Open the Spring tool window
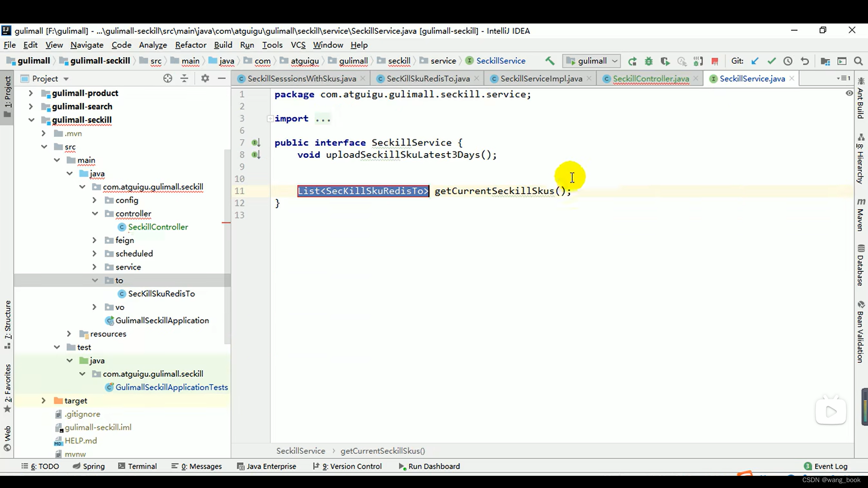The width and height of the screenshot is (868, 488). (89, 466)
